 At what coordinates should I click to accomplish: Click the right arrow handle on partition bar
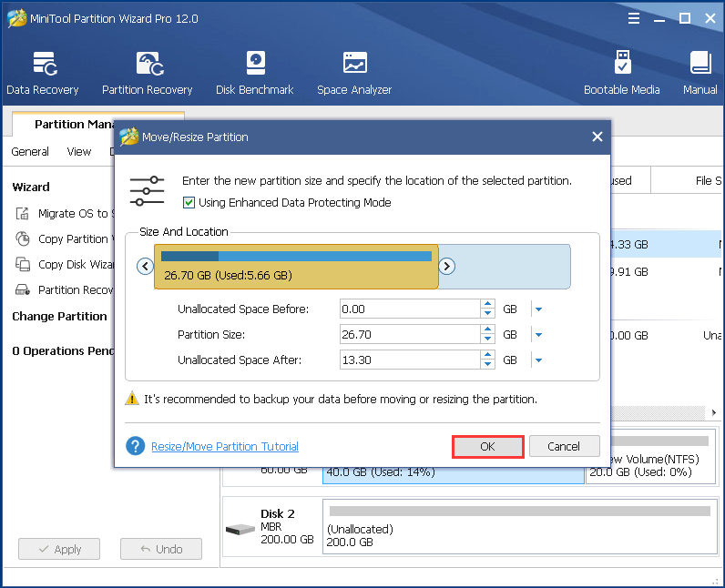pyautogui.click(x=446, y=266)
